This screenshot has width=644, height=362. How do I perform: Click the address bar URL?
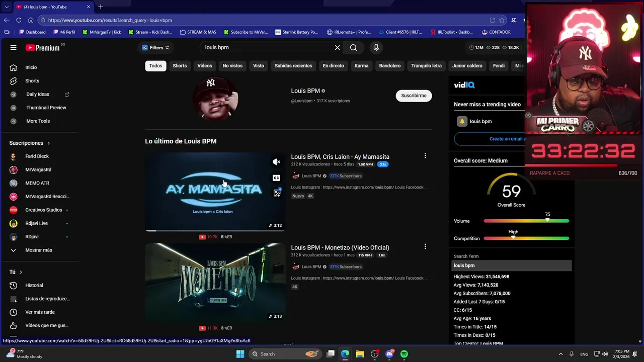(x=110, y=20)
